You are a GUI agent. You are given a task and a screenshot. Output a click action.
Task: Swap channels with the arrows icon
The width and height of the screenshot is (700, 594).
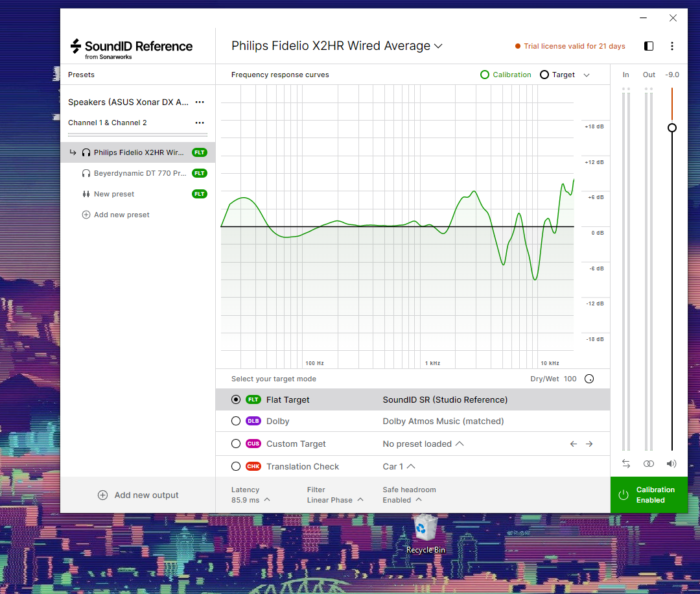(626, 464)
